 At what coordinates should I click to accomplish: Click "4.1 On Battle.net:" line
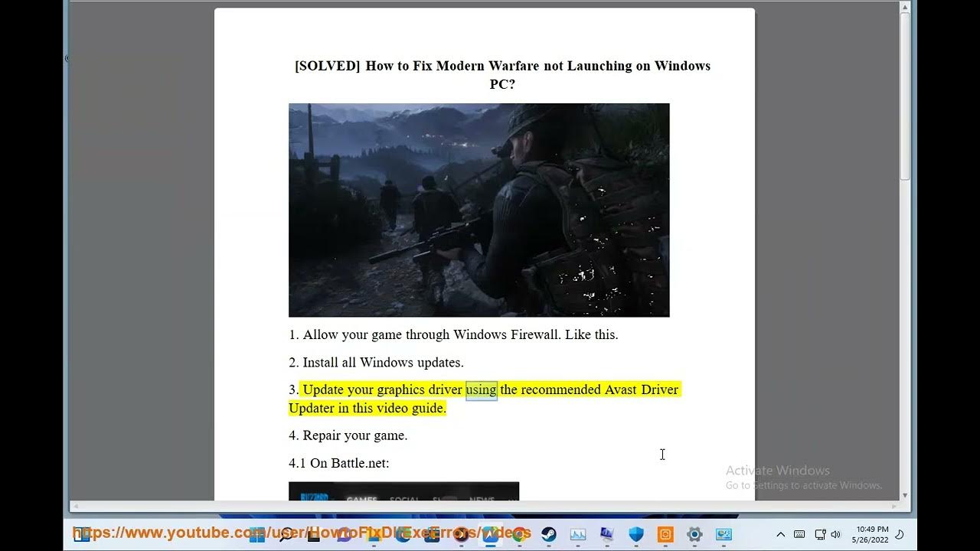pos(339,463)
